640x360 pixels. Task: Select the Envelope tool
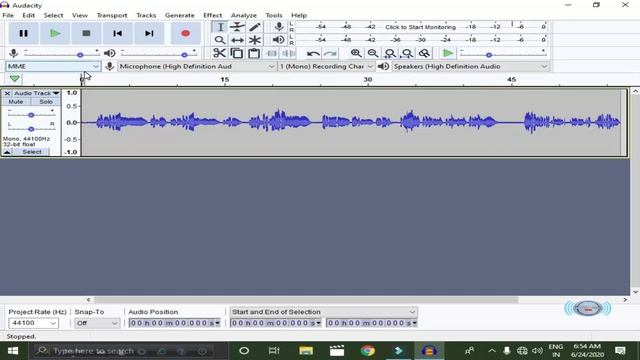tap(237, 27)
